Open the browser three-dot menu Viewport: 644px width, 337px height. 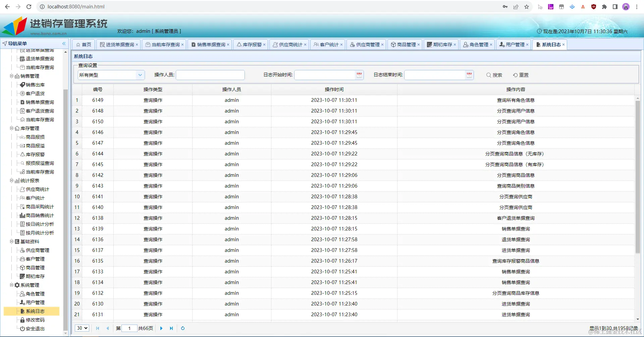coord(637,7)
